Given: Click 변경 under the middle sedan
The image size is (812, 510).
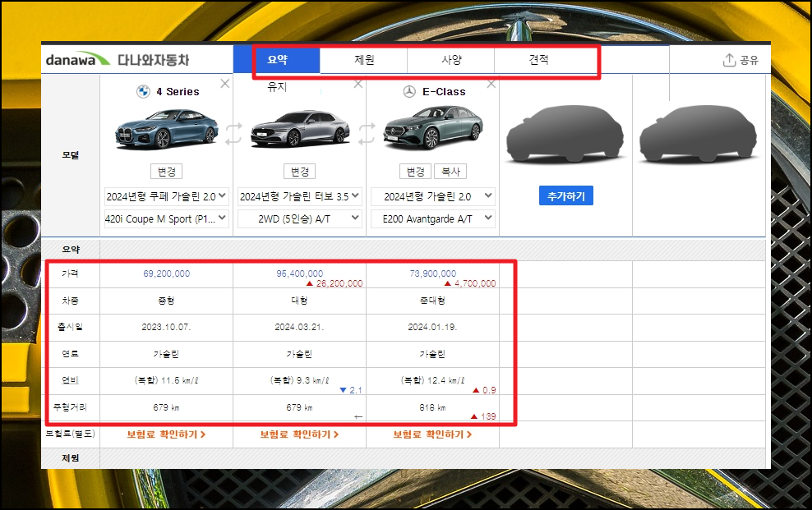Looking at the screenshot, I should pyautogui.click(x=299, y=171).
